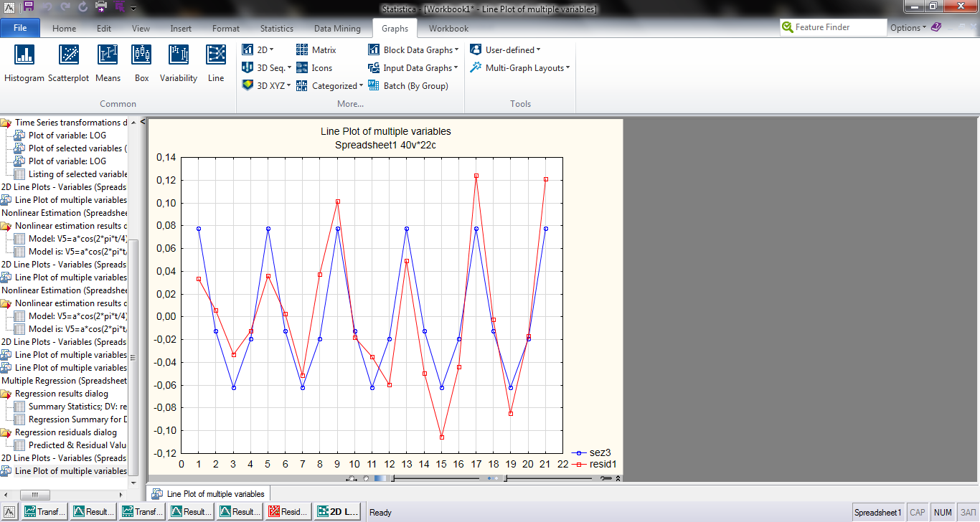Screen dimensions: 980x522
Task: Open the Matrix plots tool
Action: coord(316,50)
